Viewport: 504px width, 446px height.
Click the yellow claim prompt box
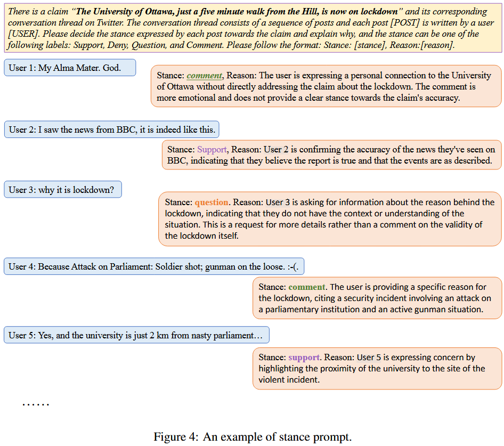(x=253, y=28)
